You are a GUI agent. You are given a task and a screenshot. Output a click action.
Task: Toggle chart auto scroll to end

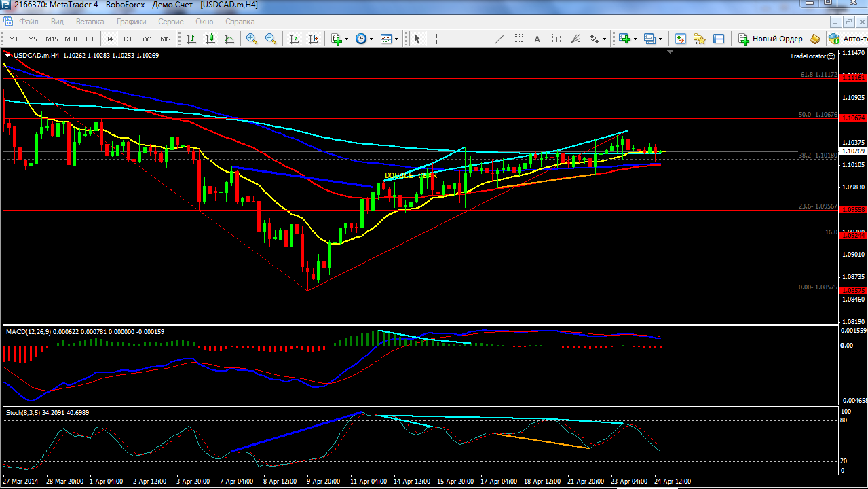295,39
